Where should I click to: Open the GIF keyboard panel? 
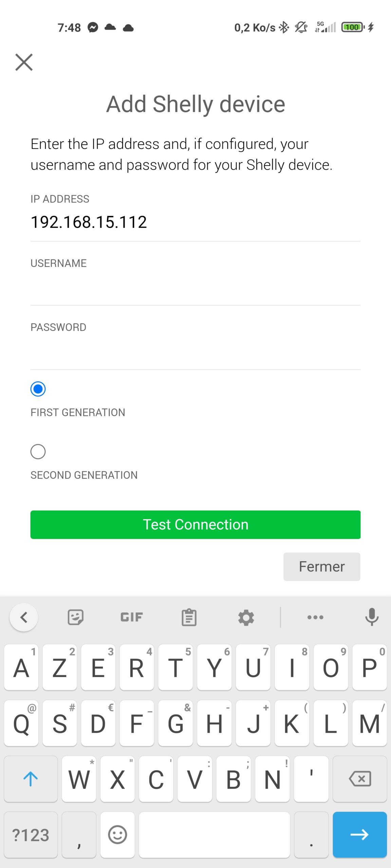pyautogui.click(x=132, y=617)
